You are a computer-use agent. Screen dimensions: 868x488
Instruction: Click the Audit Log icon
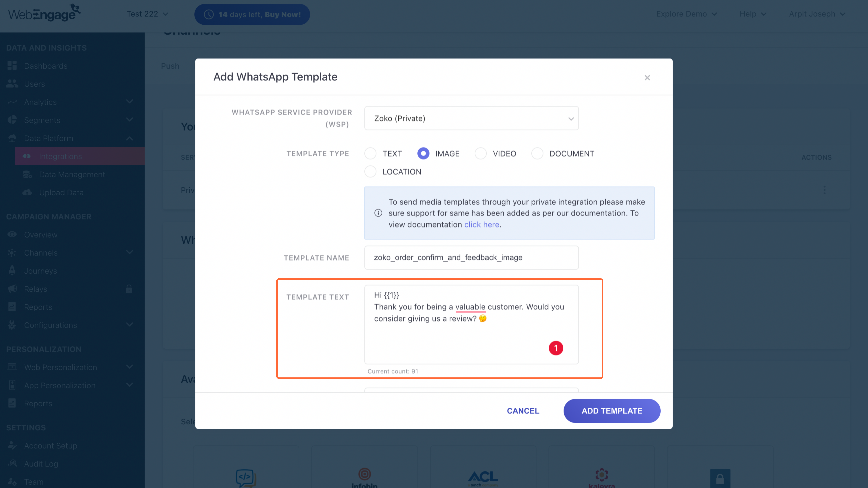tap(12, 463)
